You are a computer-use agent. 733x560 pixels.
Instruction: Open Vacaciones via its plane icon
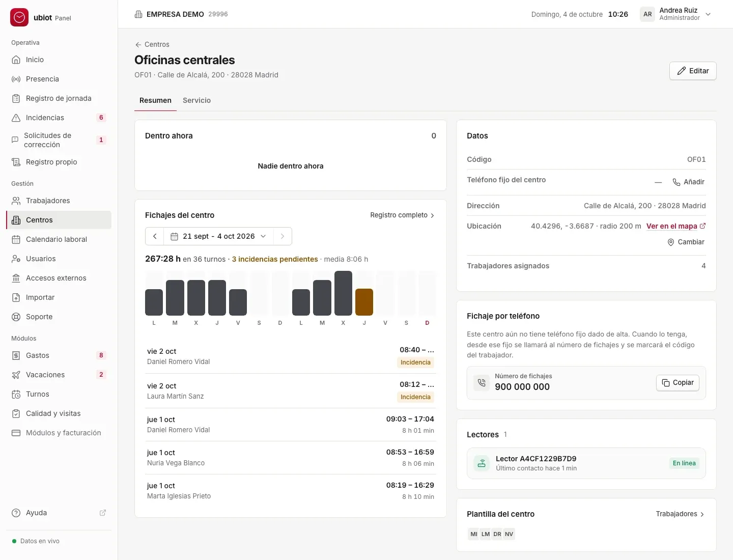[16, 375]
